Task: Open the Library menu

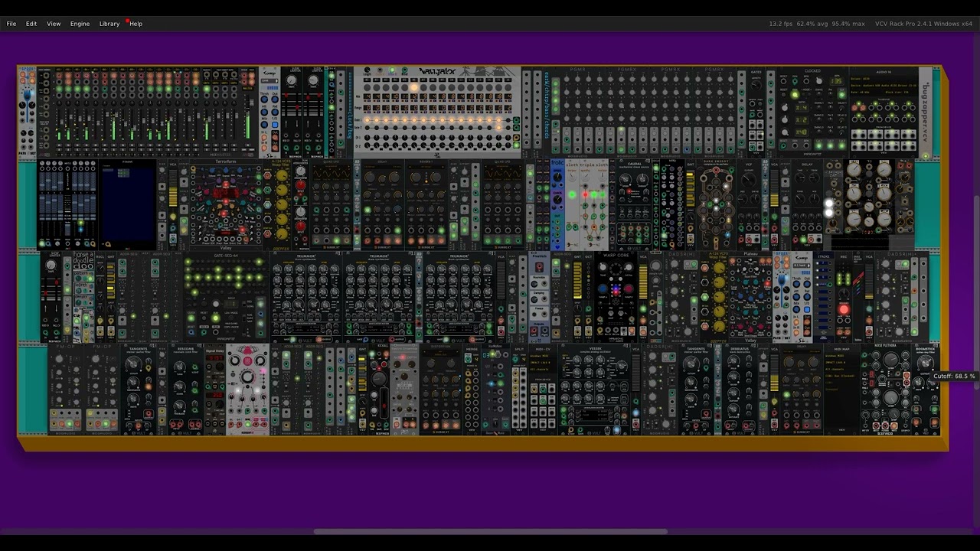Action: [x=109, y=24]
